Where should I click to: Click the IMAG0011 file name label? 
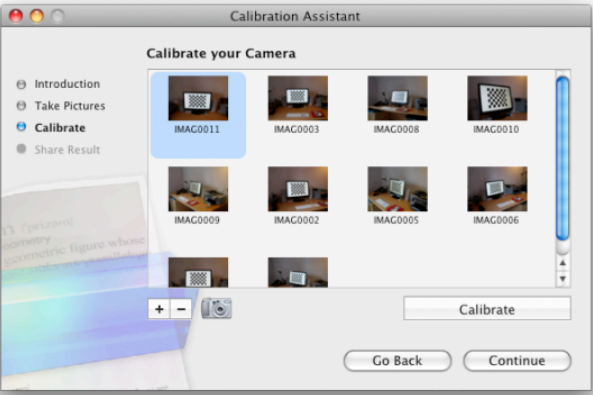click(x=197, y=129)
